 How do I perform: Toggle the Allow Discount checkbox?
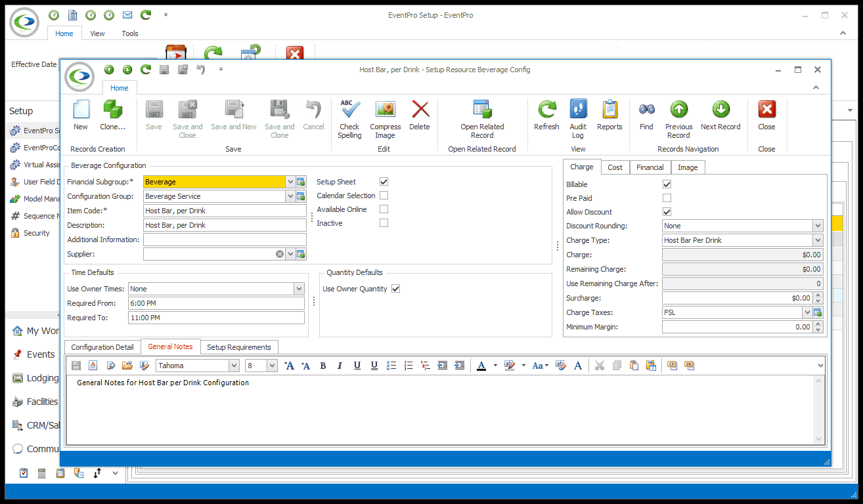point(667,212)
